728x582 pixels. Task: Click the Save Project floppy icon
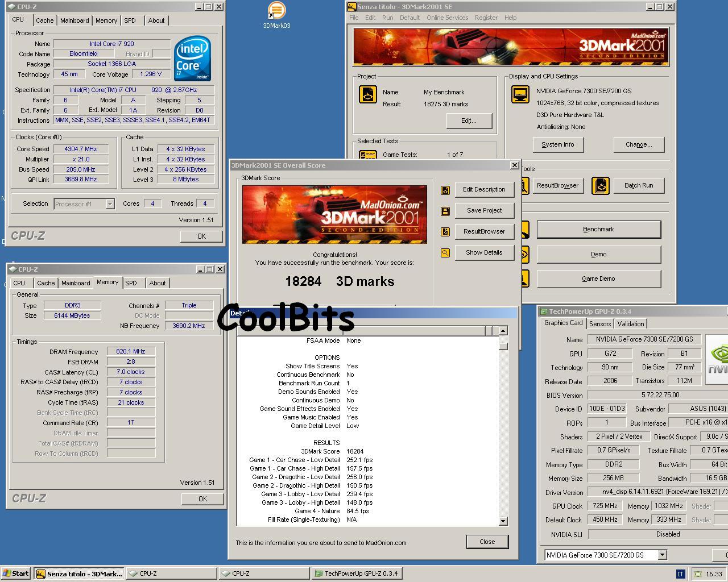click(x=445, y=211)
